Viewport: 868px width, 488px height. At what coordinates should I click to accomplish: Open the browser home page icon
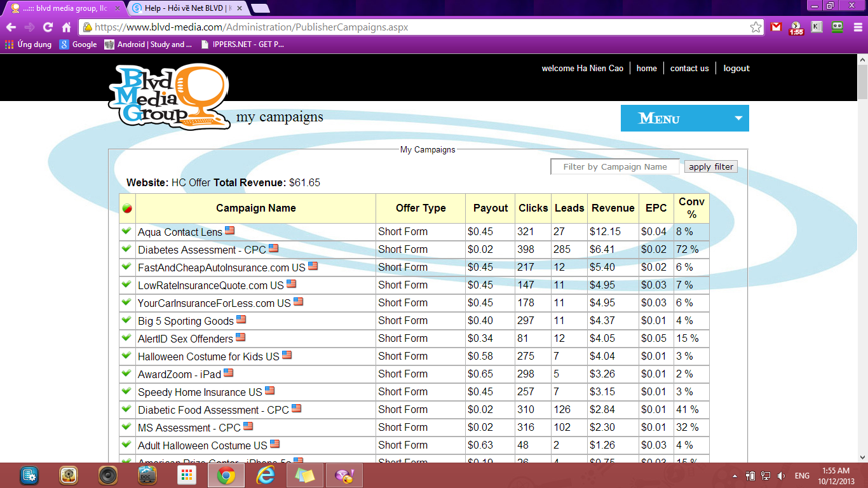66,27
